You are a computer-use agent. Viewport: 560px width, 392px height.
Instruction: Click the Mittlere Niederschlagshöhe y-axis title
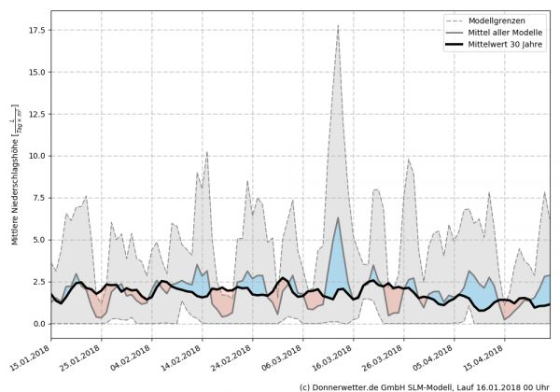[16, 176]
